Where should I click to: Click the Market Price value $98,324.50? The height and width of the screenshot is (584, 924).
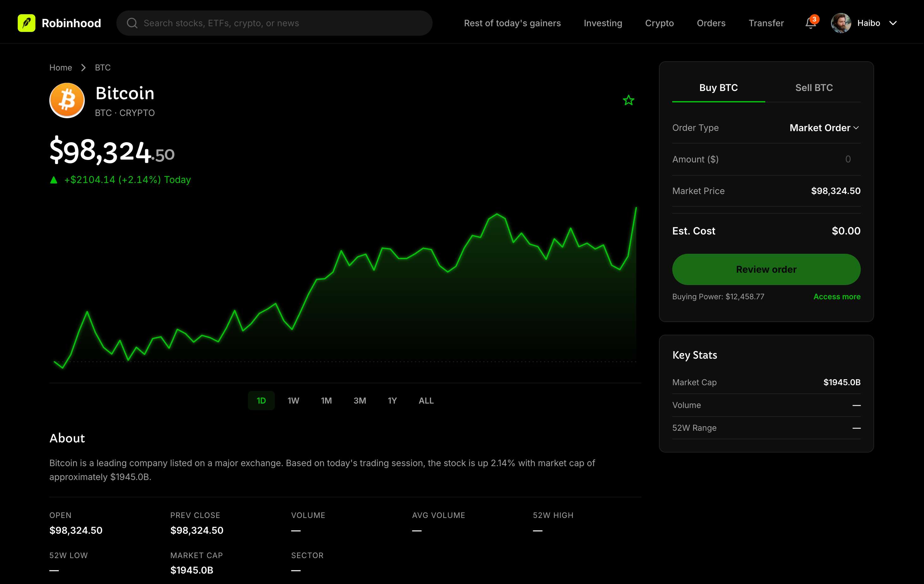click(835, 191)
